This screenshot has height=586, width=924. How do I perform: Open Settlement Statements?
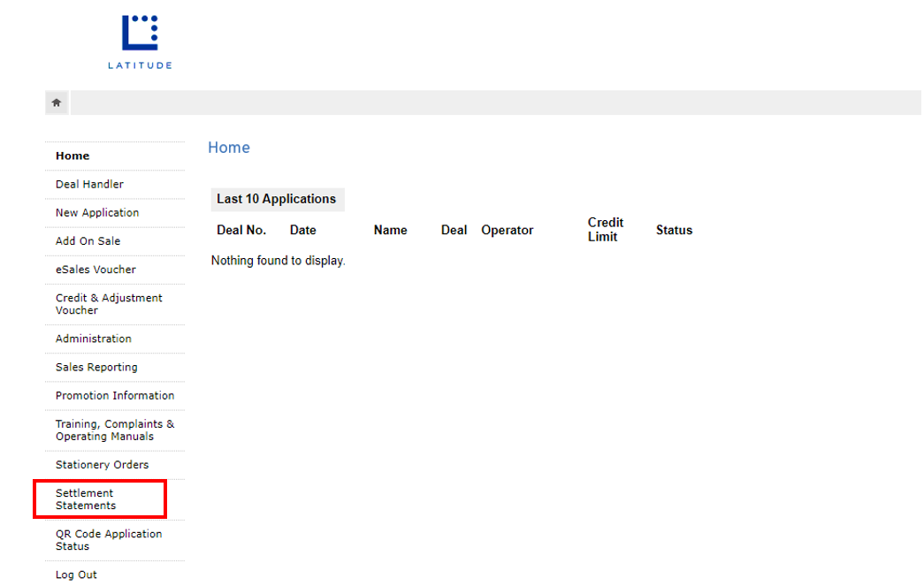point(86,499)
